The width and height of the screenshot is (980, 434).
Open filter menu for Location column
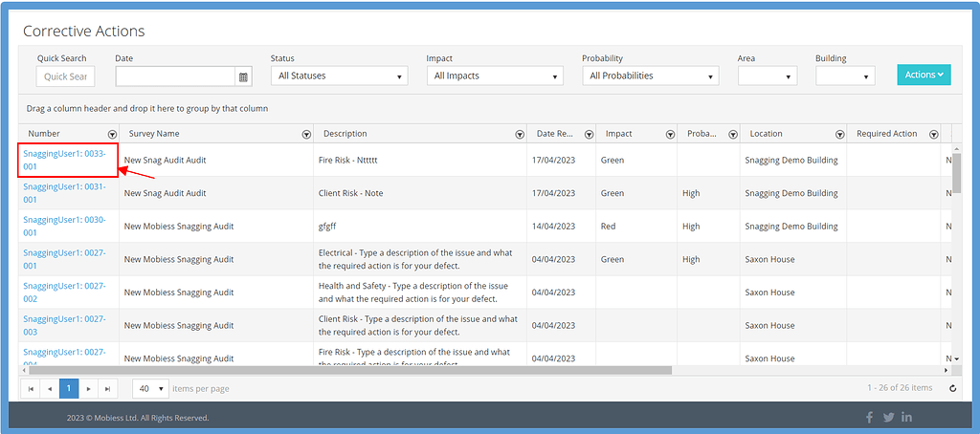pos(840,134)
